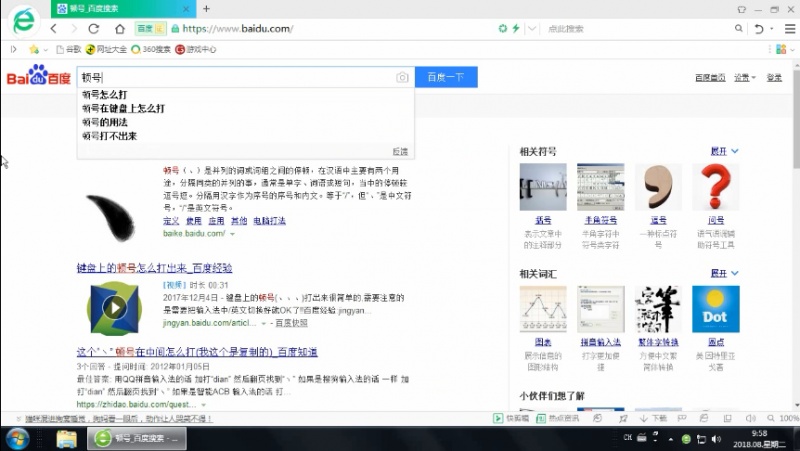This screenshot has width=800, height=451.
Task: Open the undo closed tab dropdown arrow
Action: 771,29
